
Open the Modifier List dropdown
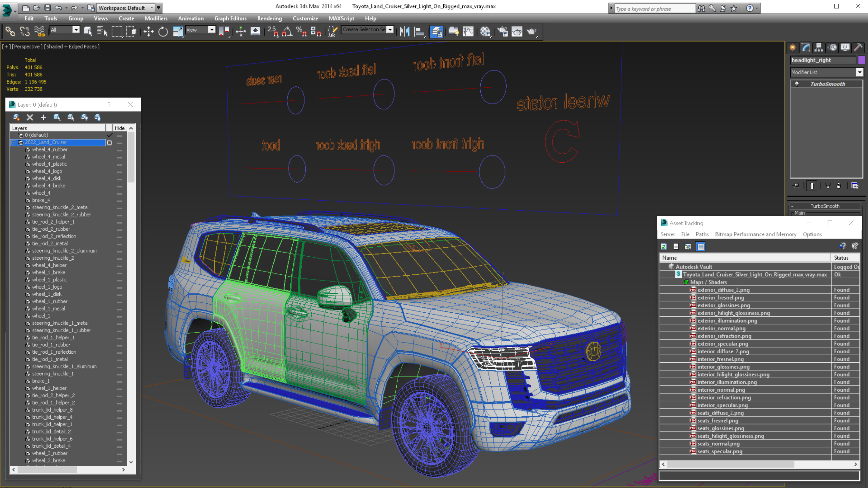(x=859, y=72)
